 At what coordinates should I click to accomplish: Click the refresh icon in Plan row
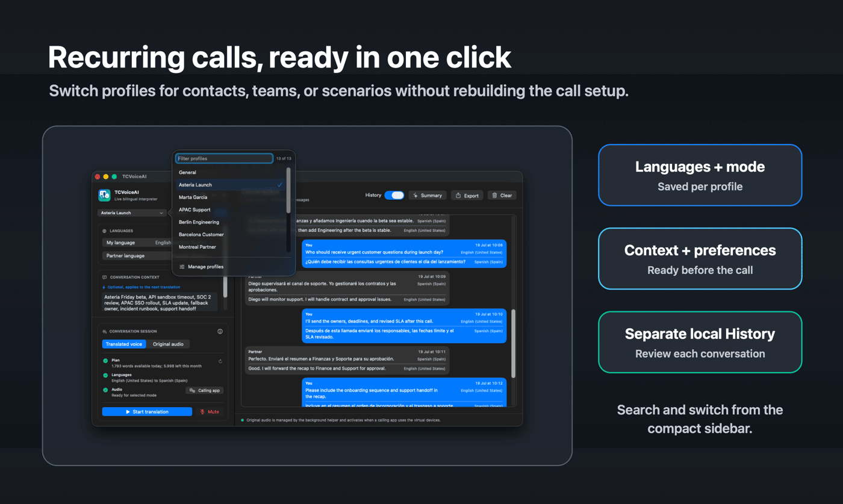point(220,361)
